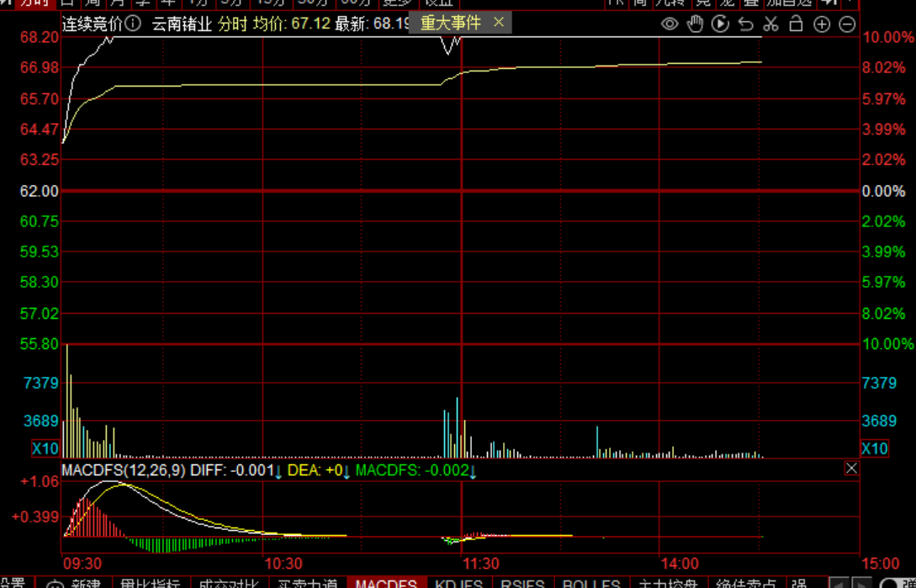Click the 57.02 price axis label
Screen dimensions: 916x588
tap(40, 314)
